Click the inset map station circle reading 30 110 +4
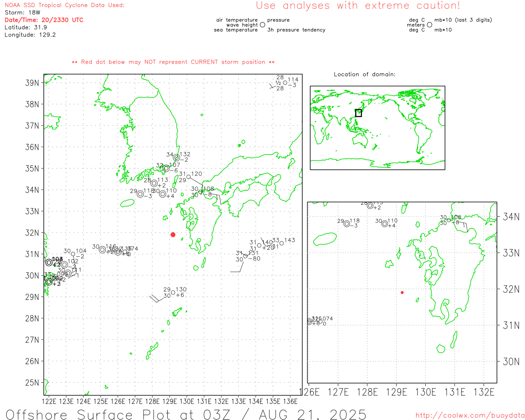The width and height of the screenshot is (525, 420). point(385,224)
